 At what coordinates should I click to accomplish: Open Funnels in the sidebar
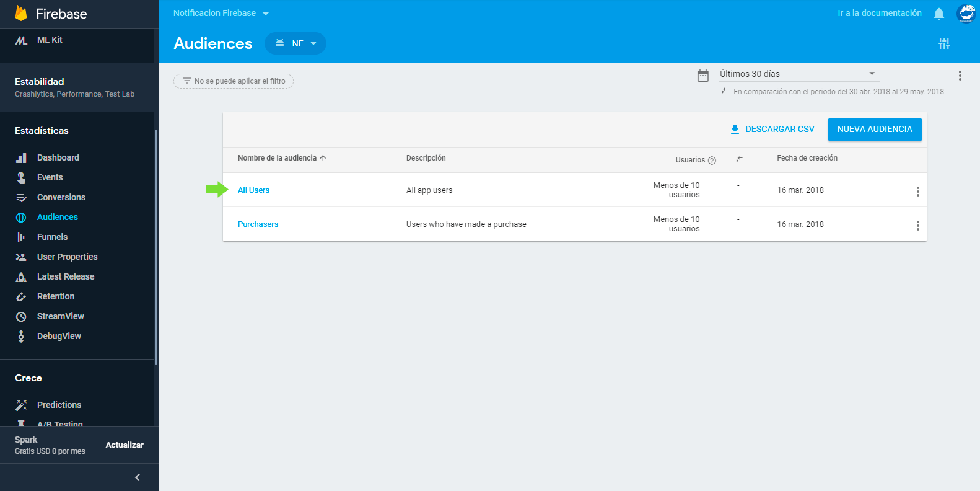[52, 237]
